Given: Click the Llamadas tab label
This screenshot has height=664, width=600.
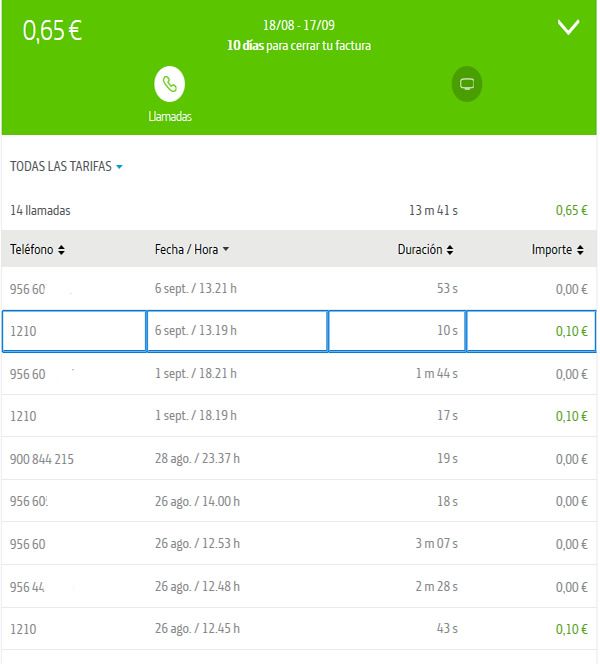Looking at the screenshot, I should 169,117.
